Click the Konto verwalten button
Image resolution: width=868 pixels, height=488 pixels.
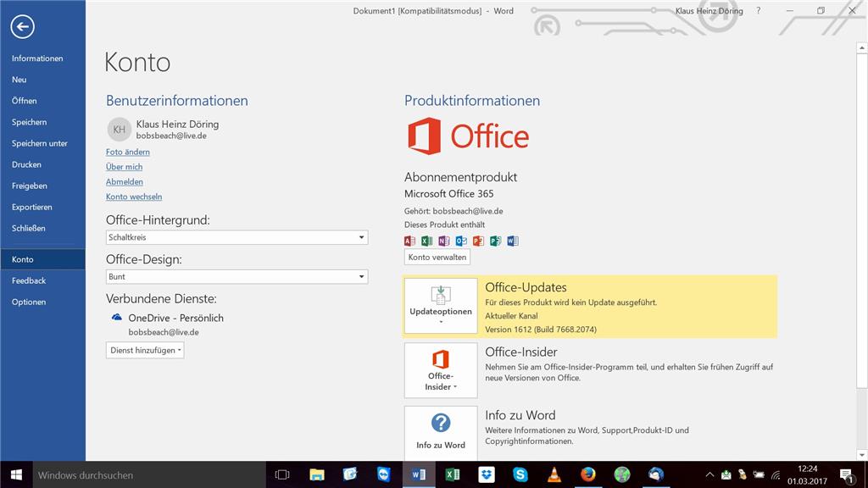pyautogui.click(x=437, y=257)
